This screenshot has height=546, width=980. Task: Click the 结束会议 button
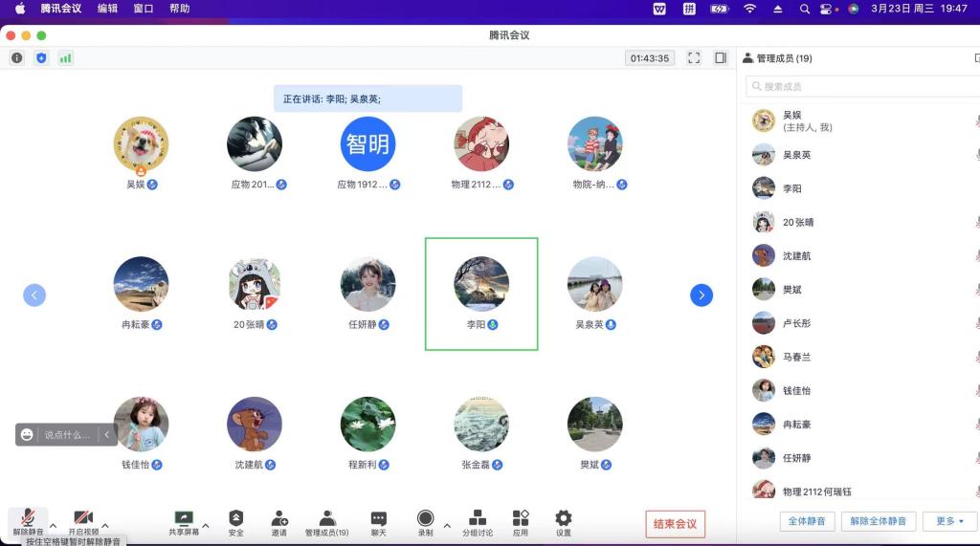676,524
